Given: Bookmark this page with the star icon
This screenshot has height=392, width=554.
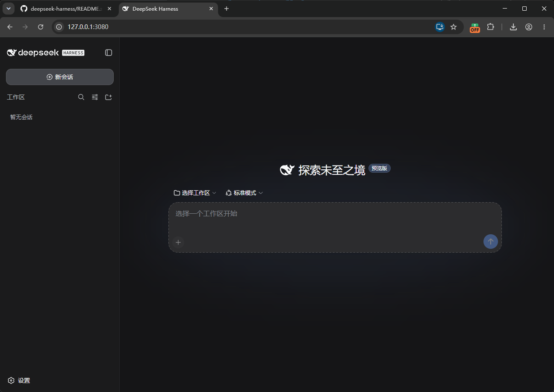Looking at the screenshot, I should pos(454,27).
